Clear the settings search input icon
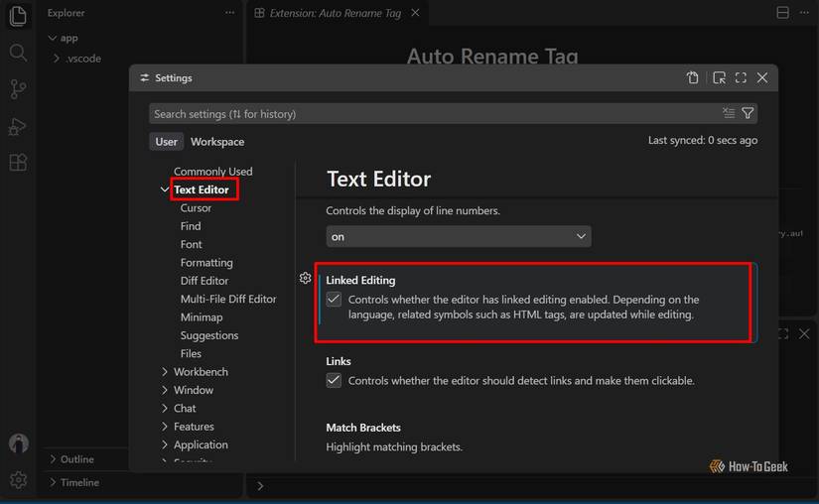The height and width of the screenshot is (504, 819). (x=729, y=113)
